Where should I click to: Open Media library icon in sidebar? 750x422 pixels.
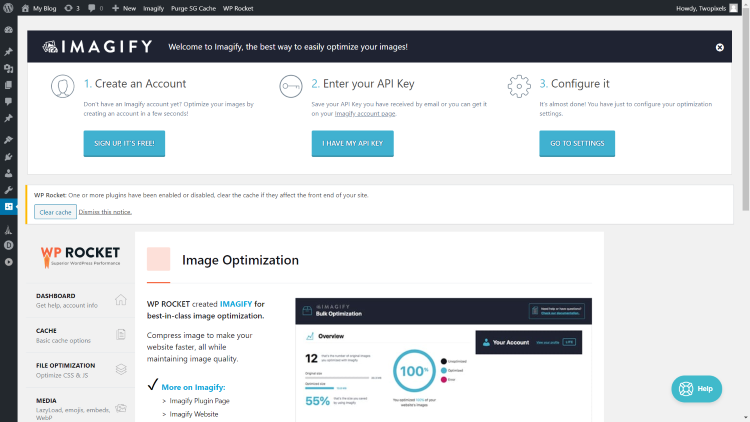[x=8, y=68]
